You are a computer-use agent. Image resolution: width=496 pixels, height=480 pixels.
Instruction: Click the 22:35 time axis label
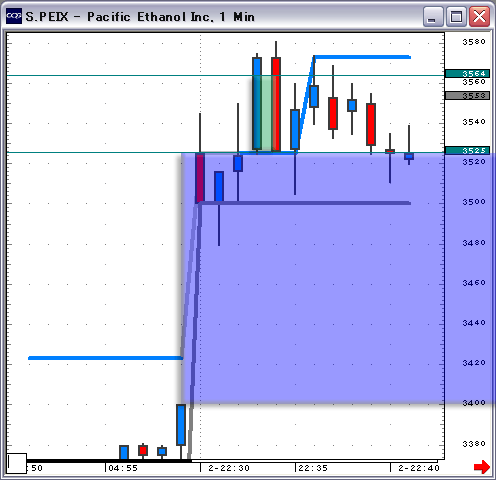click(313, 468)
